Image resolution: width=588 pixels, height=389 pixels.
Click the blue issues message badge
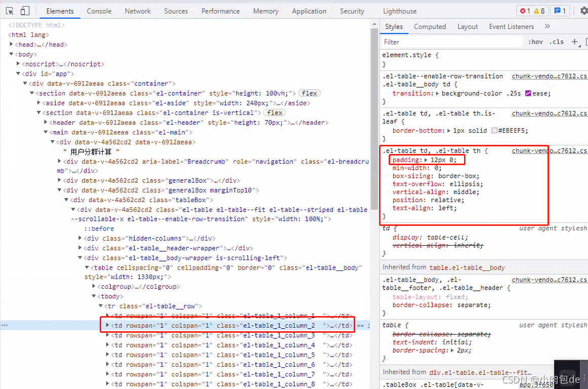560,11
